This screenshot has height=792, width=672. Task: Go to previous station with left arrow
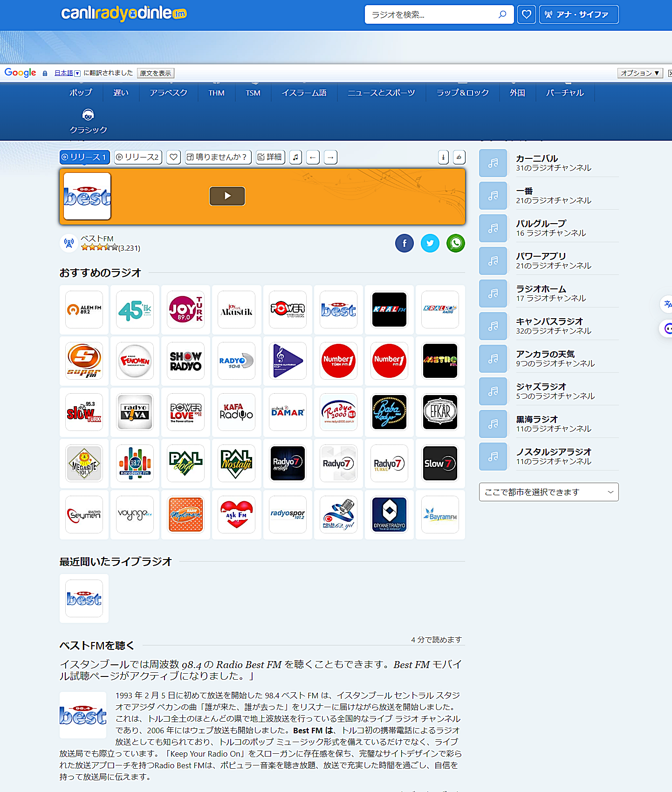point(313,157)
